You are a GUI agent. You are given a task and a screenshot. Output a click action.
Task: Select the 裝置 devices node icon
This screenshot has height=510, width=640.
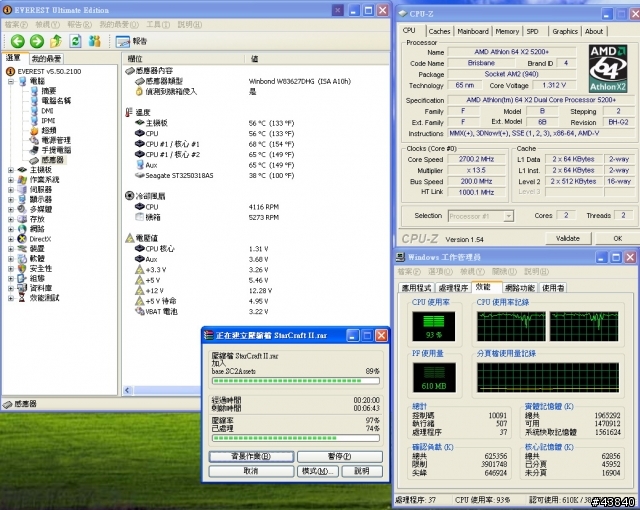[22, 249]
